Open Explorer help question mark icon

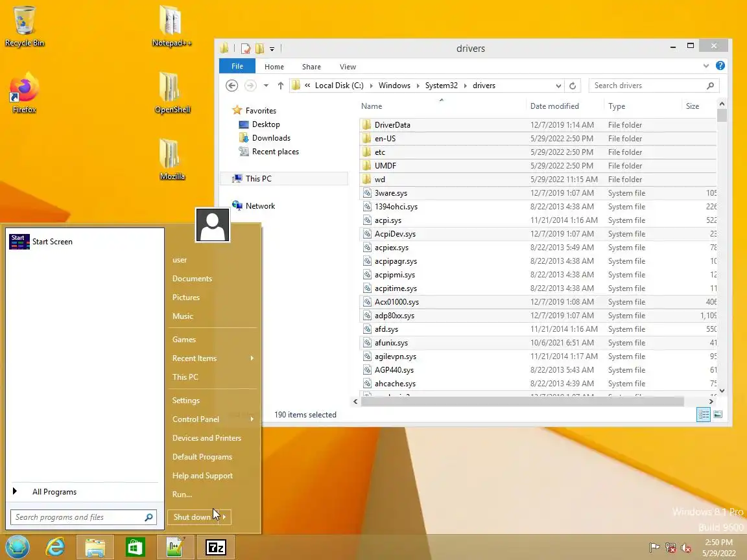[x=720, y=65]
